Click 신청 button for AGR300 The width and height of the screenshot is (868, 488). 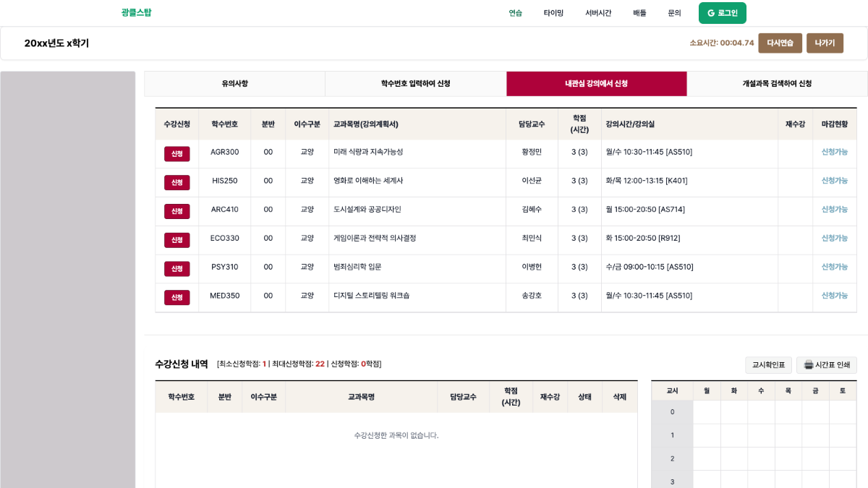pyautogui.click(x=176, y=153)
